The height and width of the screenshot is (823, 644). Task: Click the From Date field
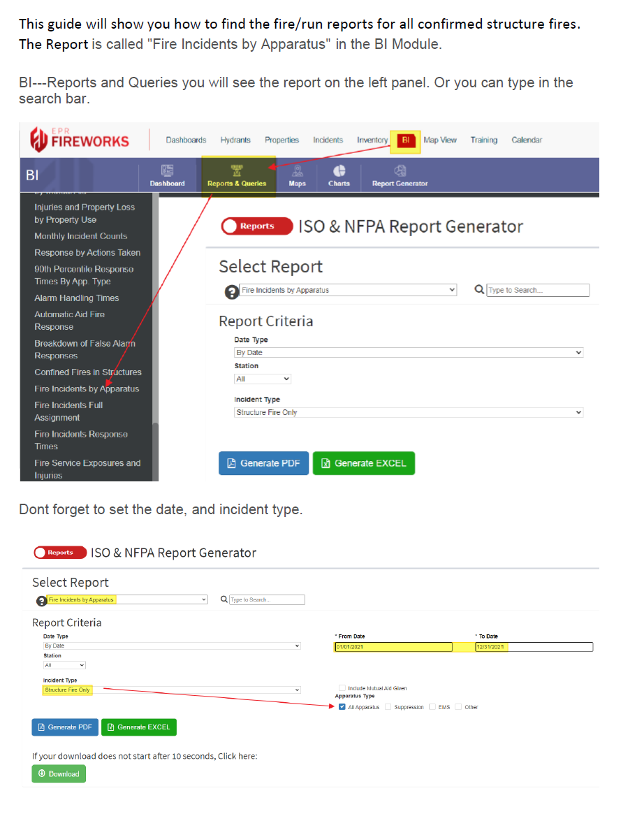click(393, 647)
